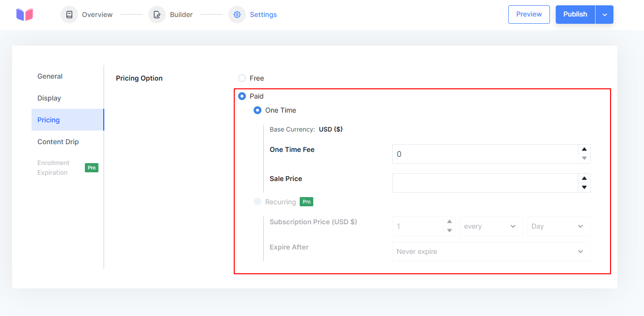Focus the Subscription Price input field
The image size is (644, 316).
(418, 226)
